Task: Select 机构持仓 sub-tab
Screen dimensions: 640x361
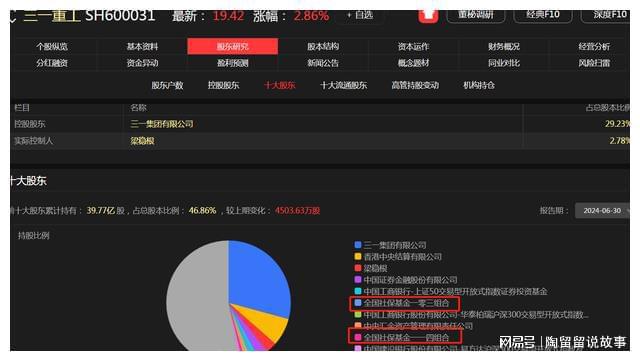Action: click(479, 85)
